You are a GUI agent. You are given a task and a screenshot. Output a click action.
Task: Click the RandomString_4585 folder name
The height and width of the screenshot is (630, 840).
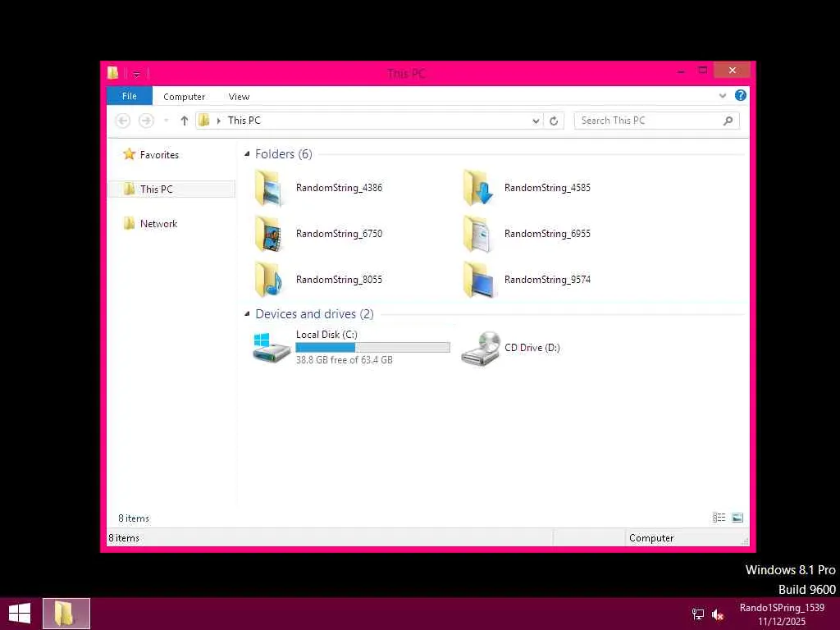547,188
